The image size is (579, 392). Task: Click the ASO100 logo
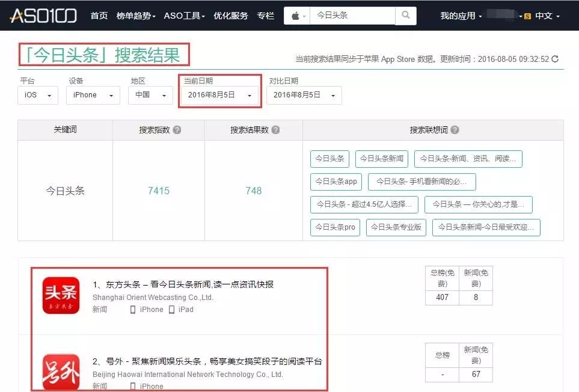43,16
